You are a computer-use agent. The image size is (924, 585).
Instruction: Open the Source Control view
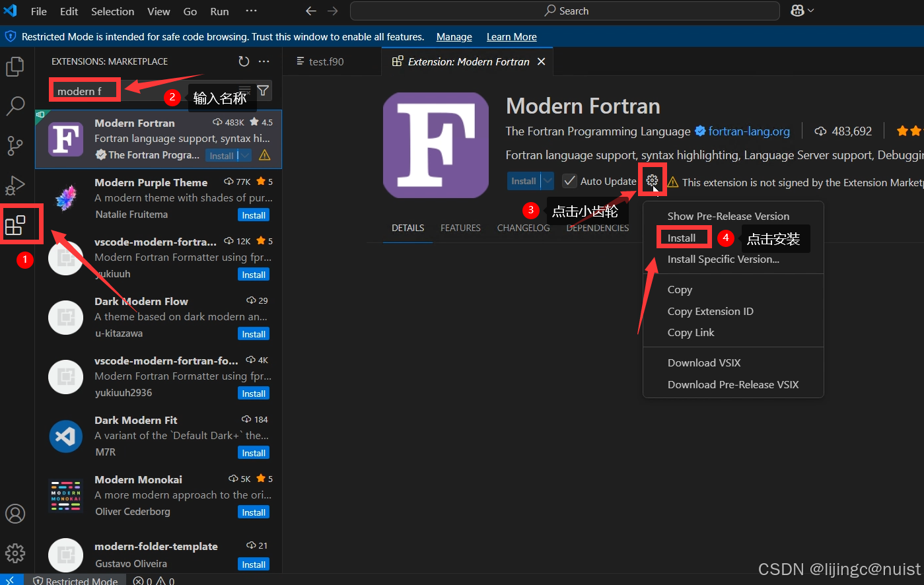(15, 145)
